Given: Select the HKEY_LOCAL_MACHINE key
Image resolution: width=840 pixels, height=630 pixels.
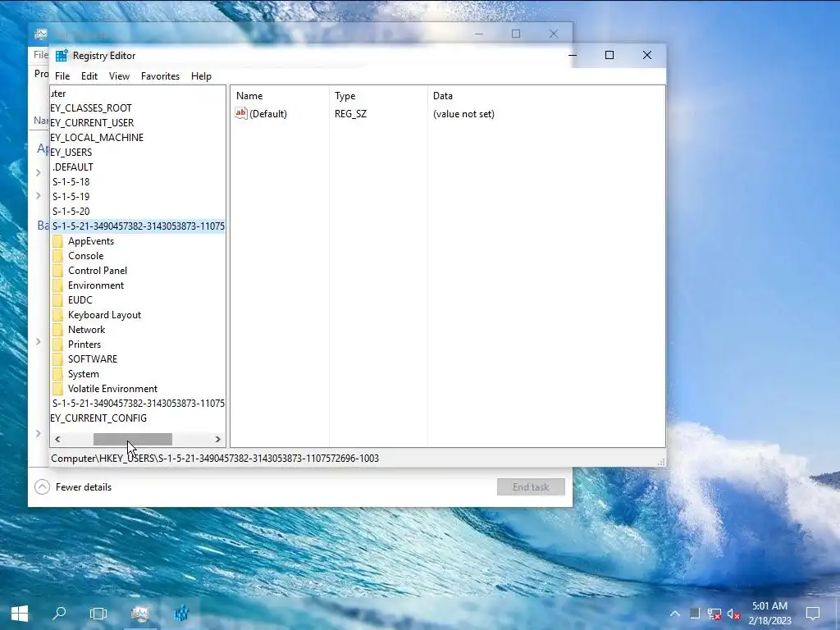Looking at the screenshot, I should 97,137.
